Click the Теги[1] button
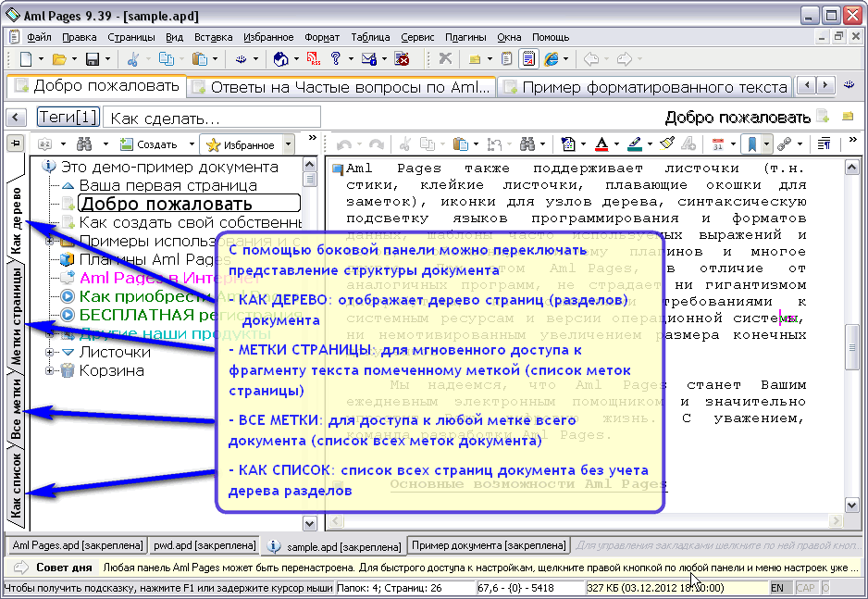This screenshot has width=868, height=599. pos(68,117)
